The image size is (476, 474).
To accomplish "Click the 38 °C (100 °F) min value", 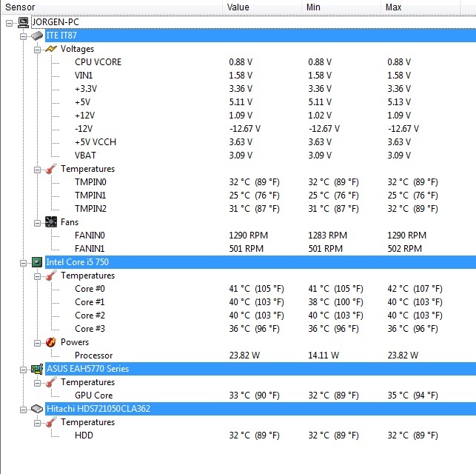I will [335, 302].
